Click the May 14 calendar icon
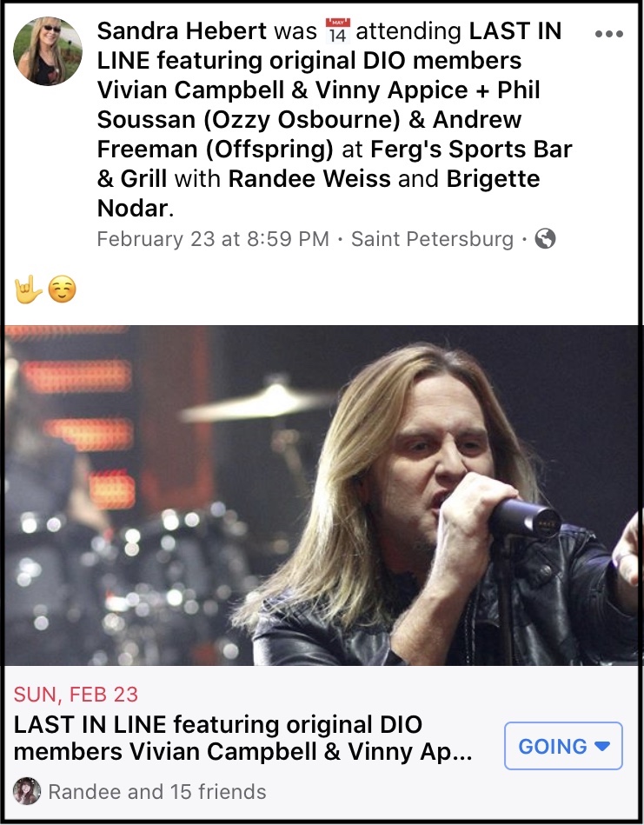The image size is (644, 825). pyautogui.click(x=337, y=31)
